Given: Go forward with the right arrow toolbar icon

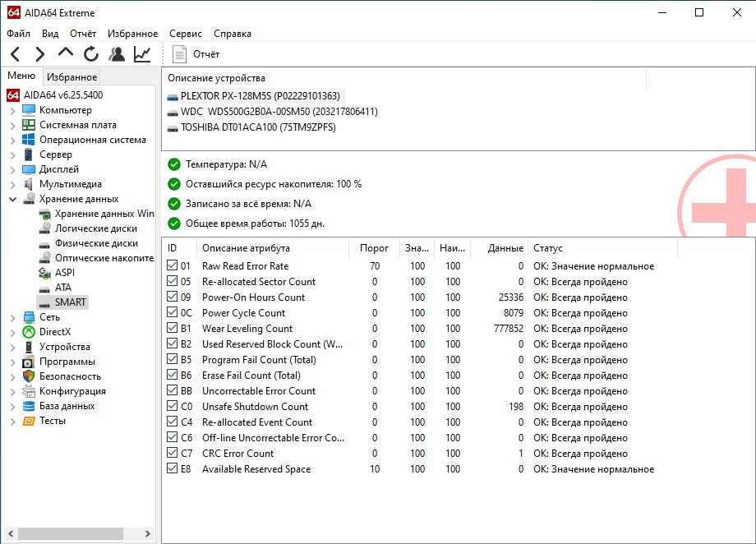Looking at the screenshot, I should (40, 54).
